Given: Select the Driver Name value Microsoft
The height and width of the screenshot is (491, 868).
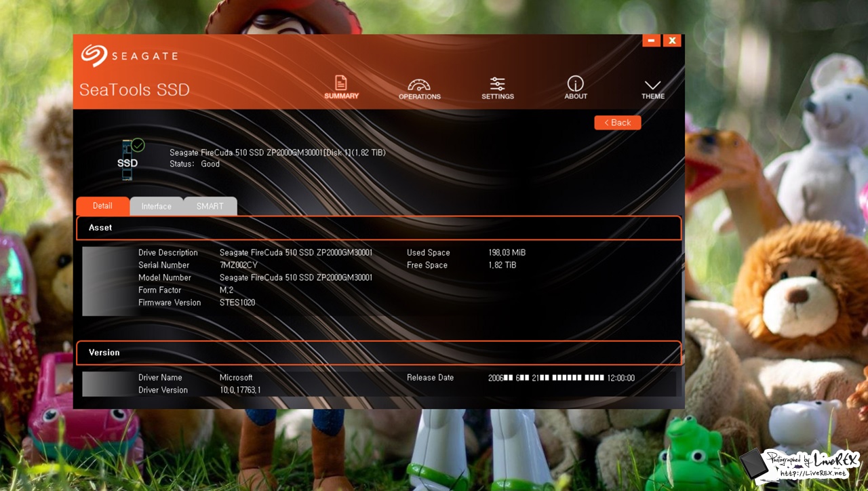Looking at the screenshot, I should (236, 378).
